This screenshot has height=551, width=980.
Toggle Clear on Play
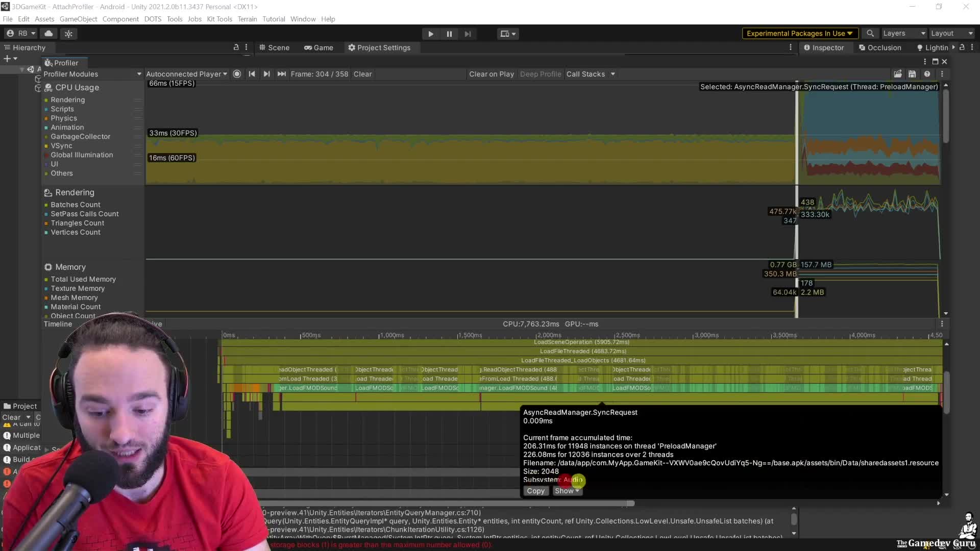tap(491, 74)
